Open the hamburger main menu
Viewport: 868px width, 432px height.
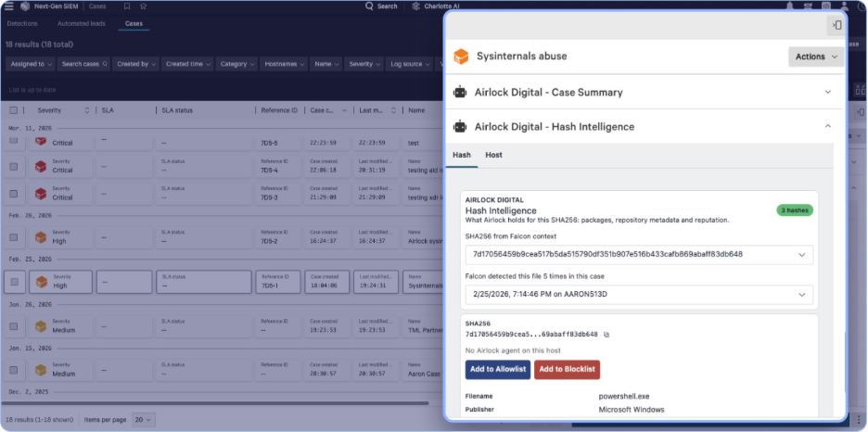click(x=9, y=6)
